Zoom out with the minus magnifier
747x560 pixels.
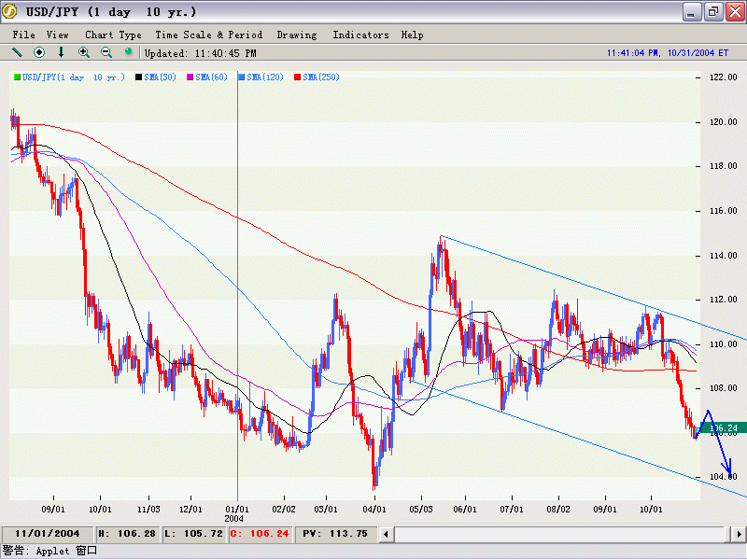click(x=106, y=52)
